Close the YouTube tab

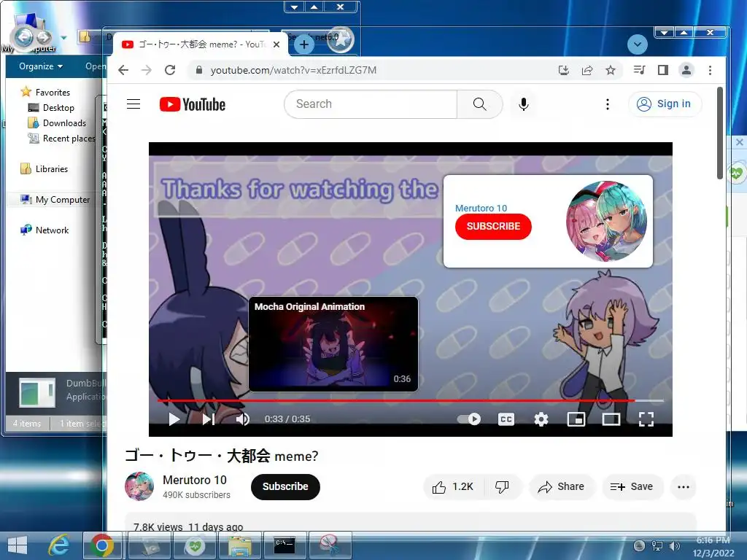[276, 44]
